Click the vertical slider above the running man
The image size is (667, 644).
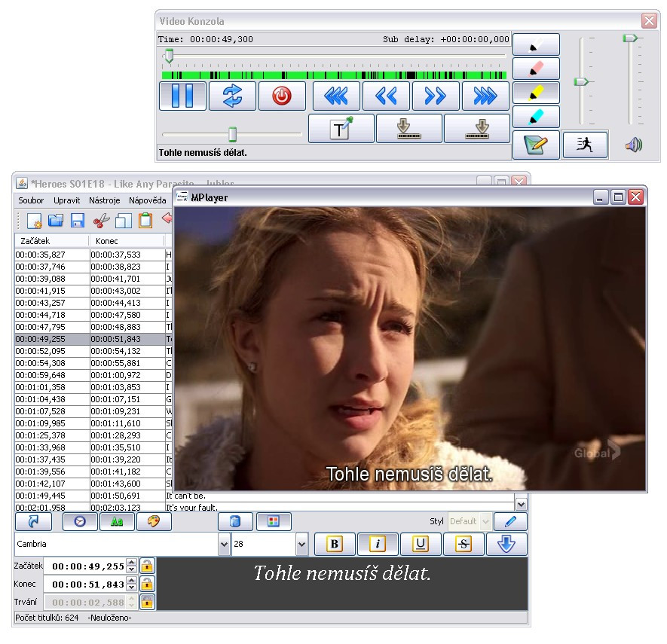click(580, 81)
